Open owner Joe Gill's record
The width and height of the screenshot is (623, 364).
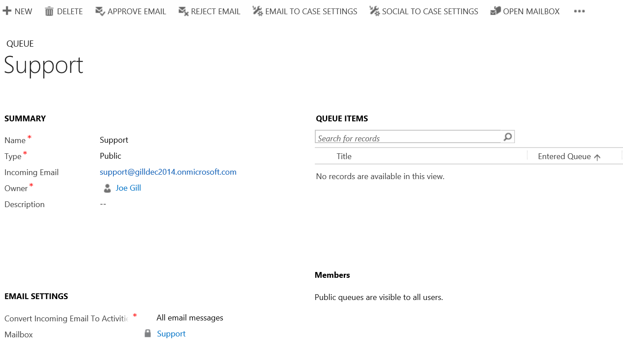tap(128, 188)
